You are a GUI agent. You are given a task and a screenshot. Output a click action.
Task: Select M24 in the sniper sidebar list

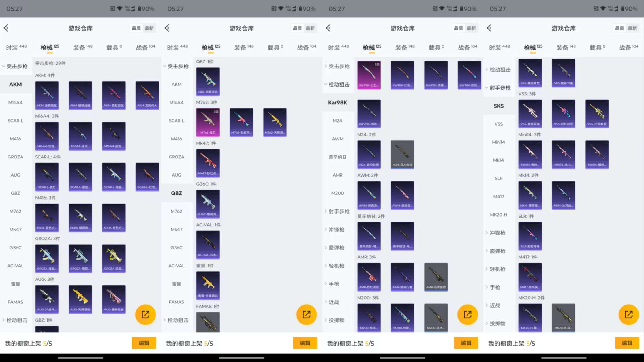[x=338, y=120]
